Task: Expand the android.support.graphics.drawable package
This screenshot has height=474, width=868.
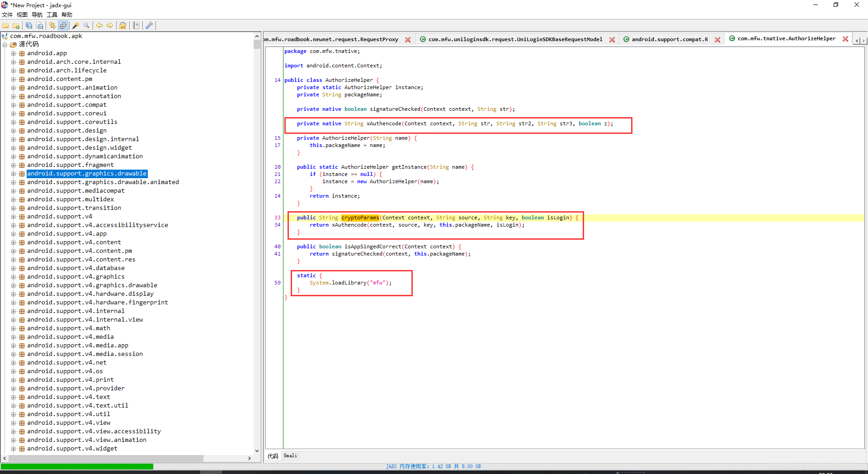Action: 14,174
